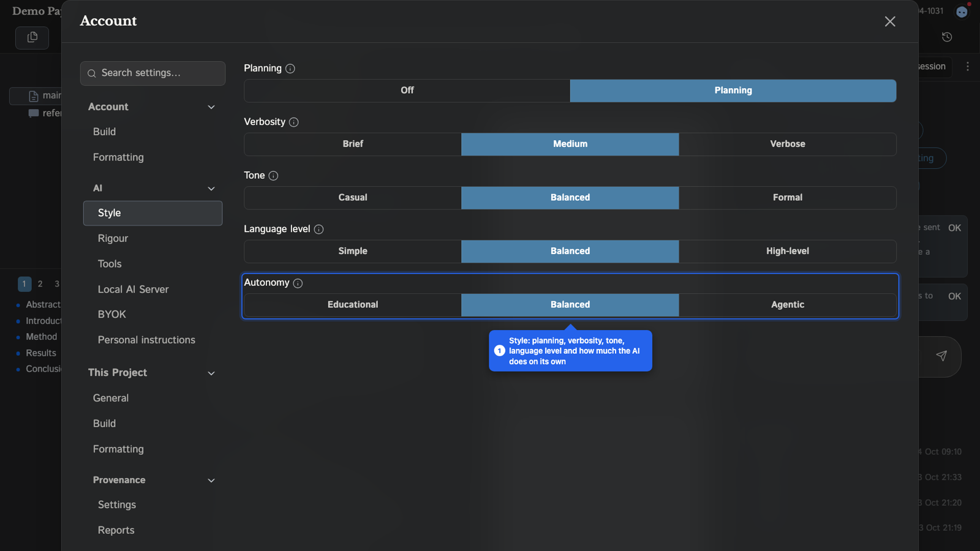The image size is (980, 551).
Task: Open the history clock icon in background window
Action: pyautogui.click(x=947, y=37)
